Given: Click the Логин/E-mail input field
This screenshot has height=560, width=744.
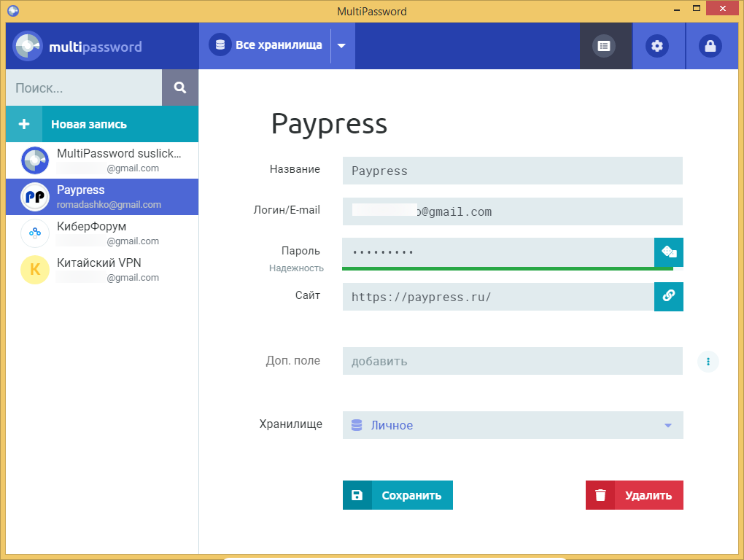Looking at the screenshot, I should [x=513, y=211].
